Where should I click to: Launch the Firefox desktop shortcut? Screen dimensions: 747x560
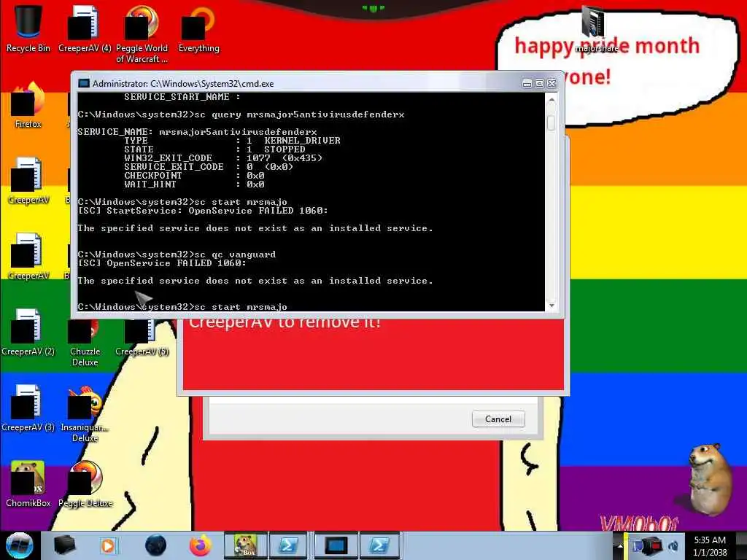(x=28, y=106)
